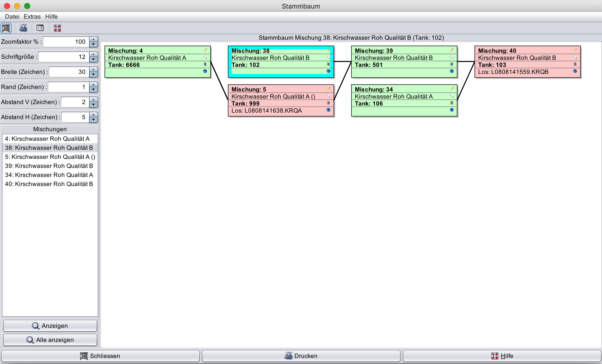
Task: Click the lifebuoy help icon in the toolbar
Action: [x=57, y=28]
